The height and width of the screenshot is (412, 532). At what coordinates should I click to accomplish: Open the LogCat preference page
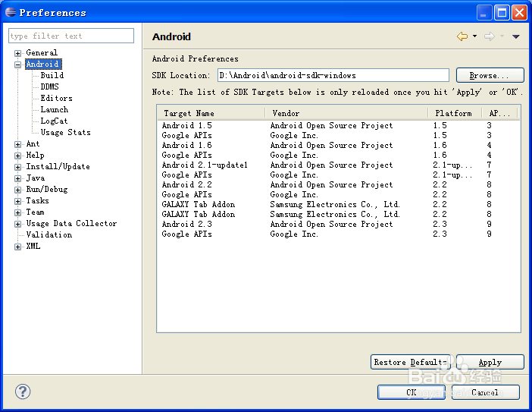pos(54,121)
